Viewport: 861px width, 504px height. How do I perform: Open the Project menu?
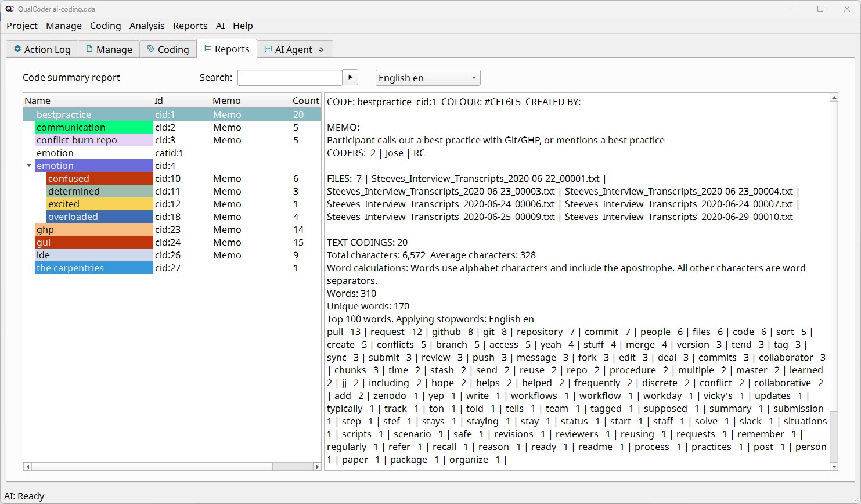[x=22, y=26]
